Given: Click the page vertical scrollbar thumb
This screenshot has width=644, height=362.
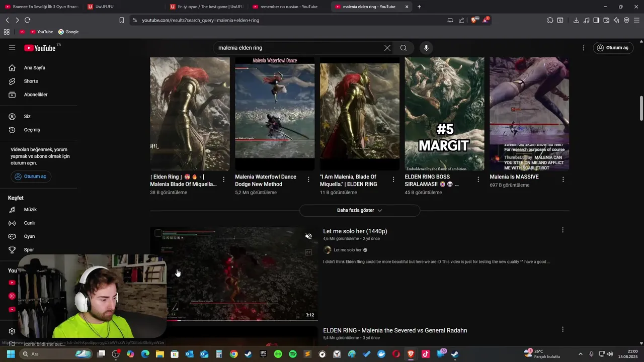Looking at the screenshot, I should (x=641, y=107).
